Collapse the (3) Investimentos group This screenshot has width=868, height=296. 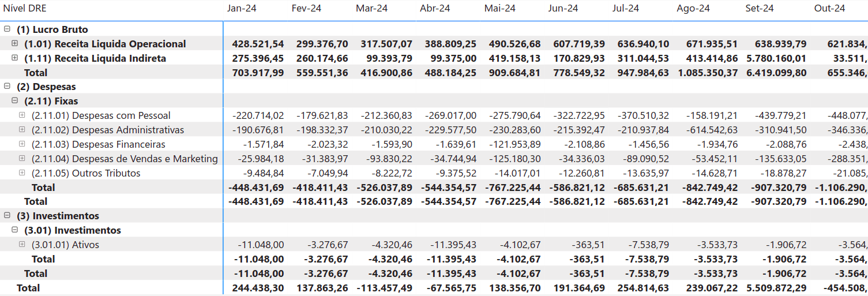point(7,216)
